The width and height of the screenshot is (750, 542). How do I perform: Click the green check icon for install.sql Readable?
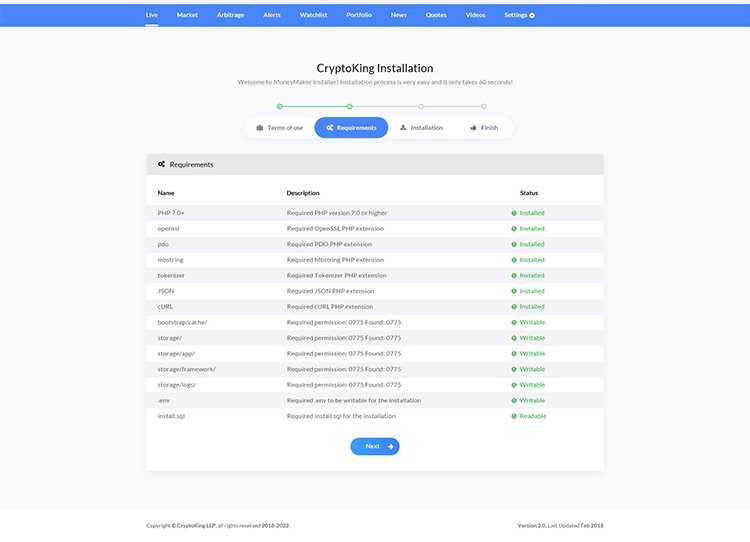coord(514,416)
